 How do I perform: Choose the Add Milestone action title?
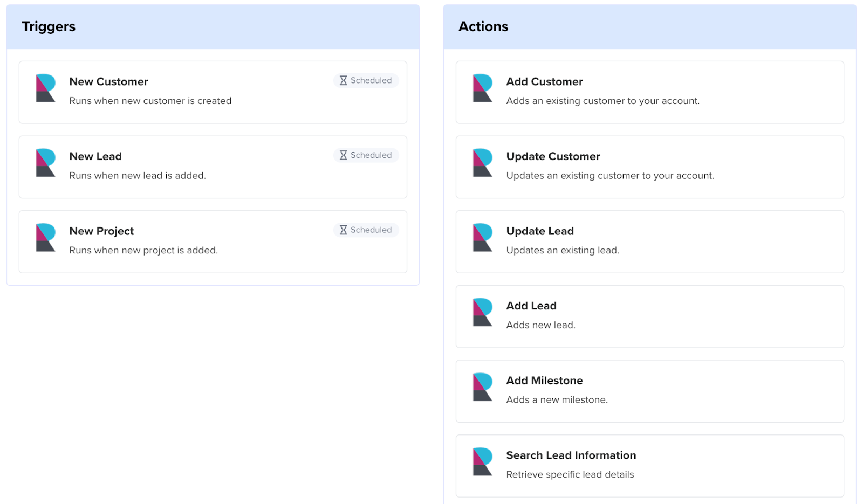[x=544, y=381]
